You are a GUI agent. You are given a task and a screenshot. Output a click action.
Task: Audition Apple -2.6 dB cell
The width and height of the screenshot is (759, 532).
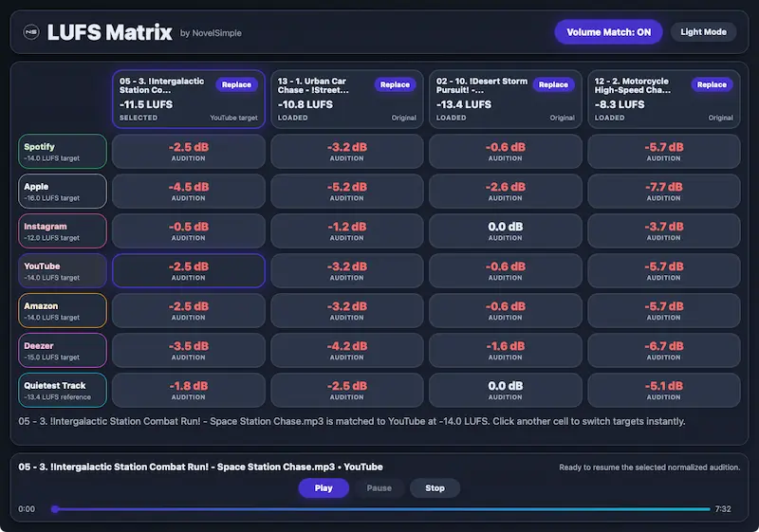pyautogui.click(x=506, y=191)
